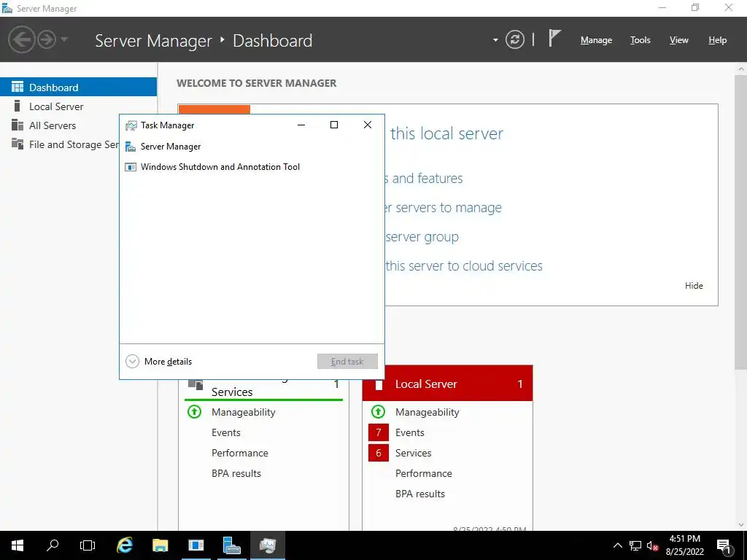Click the Dashboard grid icon in the sidebar

pos(18,87)
